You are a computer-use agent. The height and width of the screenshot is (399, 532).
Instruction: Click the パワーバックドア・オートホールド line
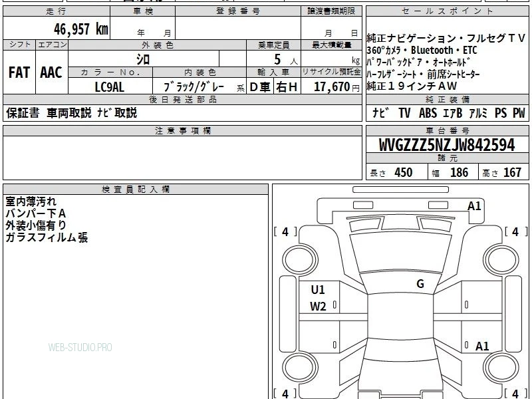pos(418,63)
